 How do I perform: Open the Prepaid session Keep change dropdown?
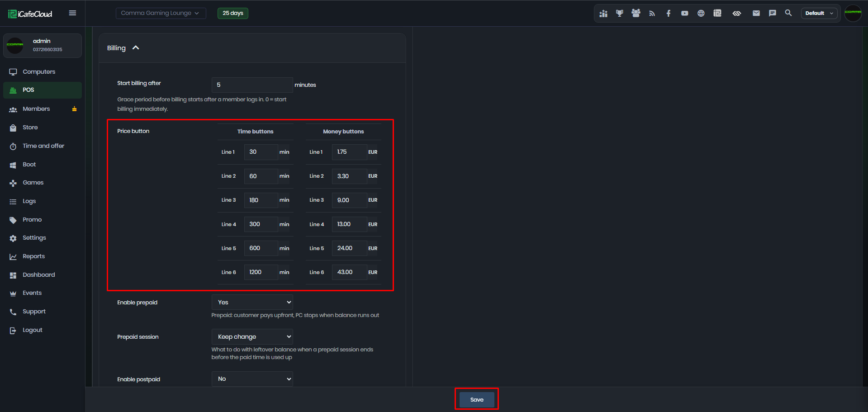coord(252,336)
